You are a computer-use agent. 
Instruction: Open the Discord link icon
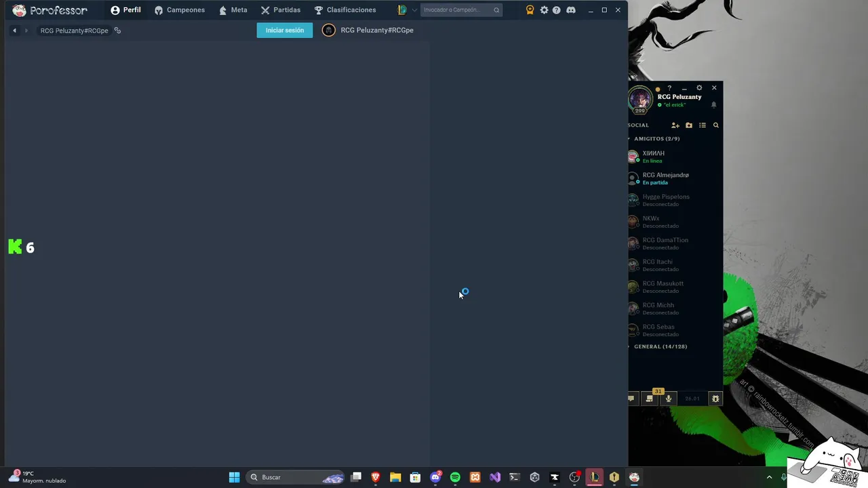pyautogui.click(x=571, y=10)
